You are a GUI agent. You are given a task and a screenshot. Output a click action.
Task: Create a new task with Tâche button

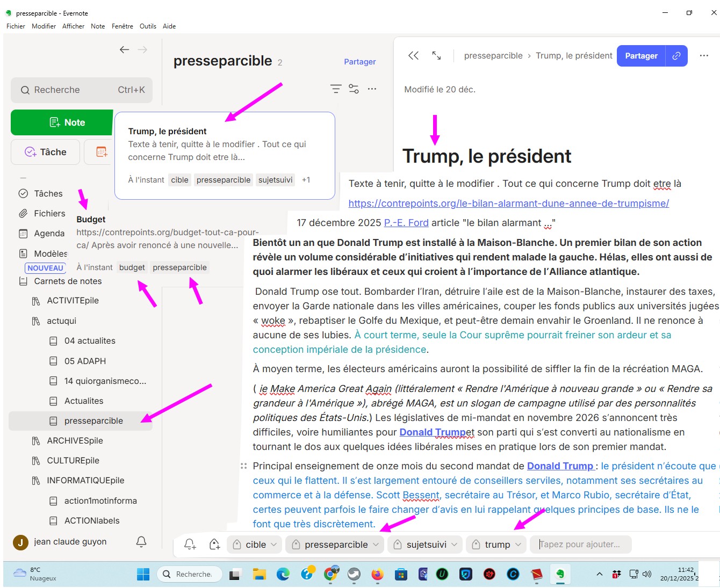[x=45, y=152]
